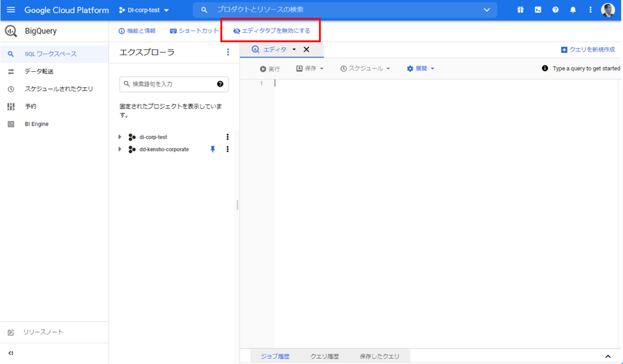Click the gift free trial icon

click(x=520, y=10)
